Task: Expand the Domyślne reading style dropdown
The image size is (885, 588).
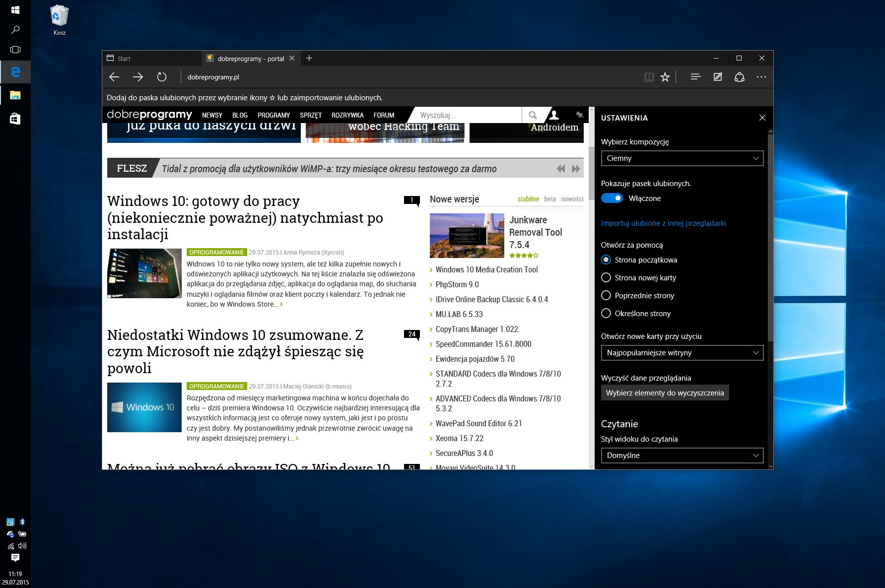Action: point(682,456)
